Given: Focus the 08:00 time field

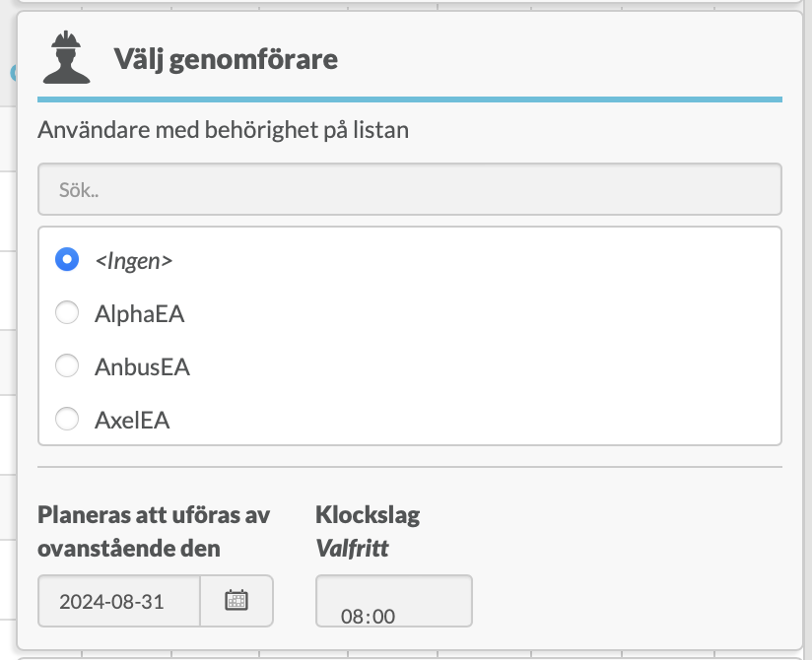Looking at the screenshot, I should 393,604.
